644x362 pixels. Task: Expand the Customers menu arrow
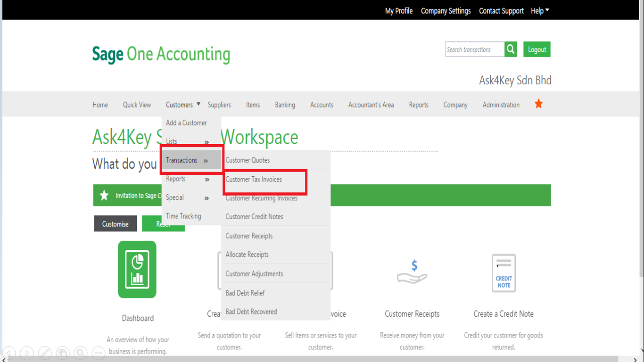(198, 104)
